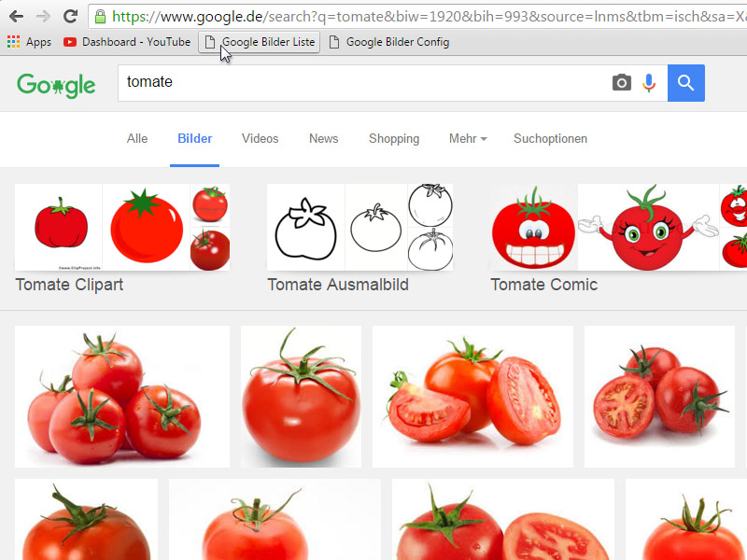Reload the page with the refresh icon
747x560 pixels.
tap(71, 17)
